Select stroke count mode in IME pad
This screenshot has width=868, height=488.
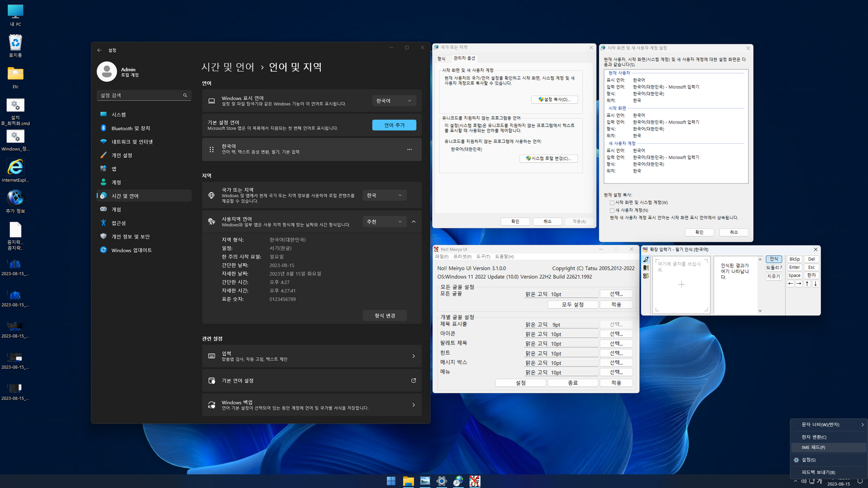coord(646,267)
